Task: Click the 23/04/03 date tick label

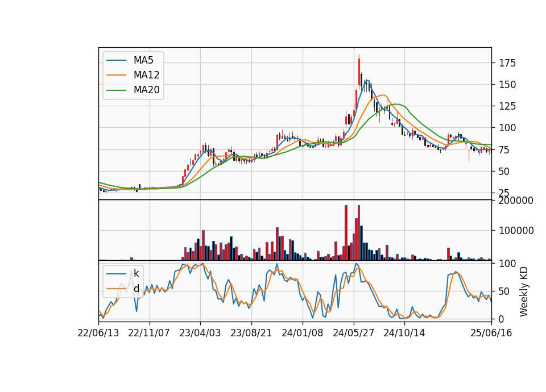Action: point(200,333)
